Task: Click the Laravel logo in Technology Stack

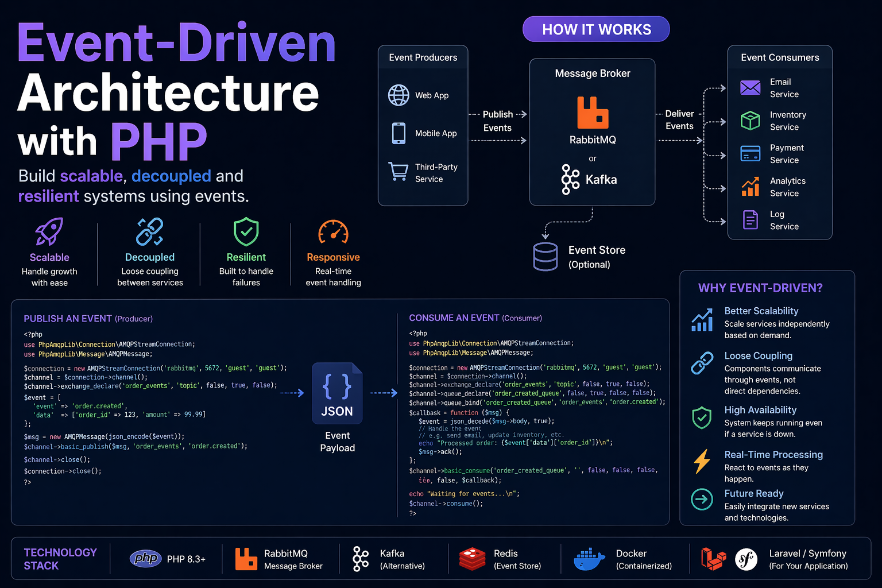Action: click(714, 559)
